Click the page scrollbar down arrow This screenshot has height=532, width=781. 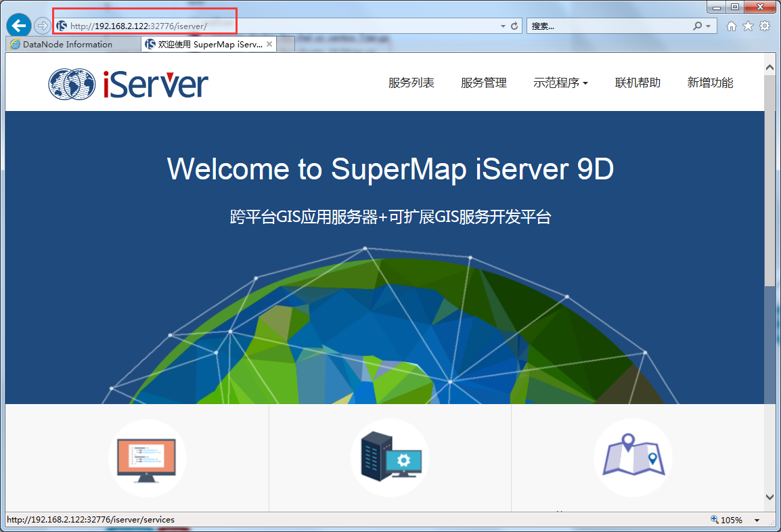tap(769, 497)
